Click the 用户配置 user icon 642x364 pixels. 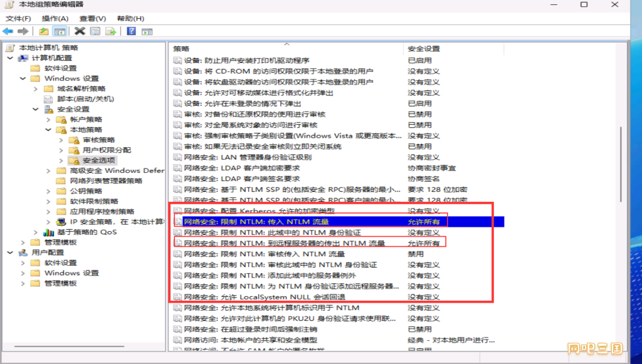click(23, 252)
